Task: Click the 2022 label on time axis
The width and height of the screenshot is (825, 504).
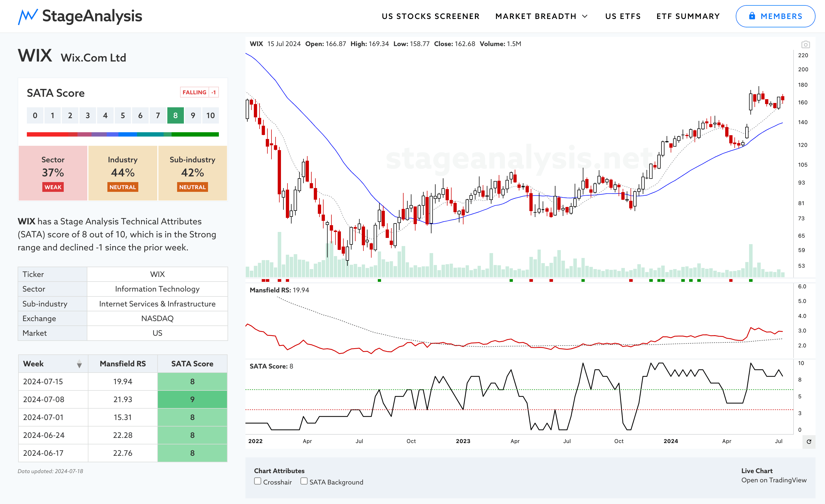Action: tap(255, 441)
